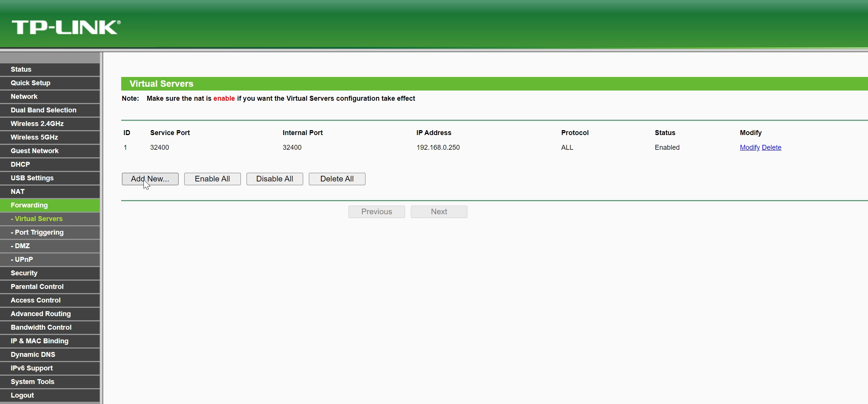The width and height of the screenshot is (868, 404).
Task: Click the Virtual Servers page heading
Action: click(x=161, y=84)
